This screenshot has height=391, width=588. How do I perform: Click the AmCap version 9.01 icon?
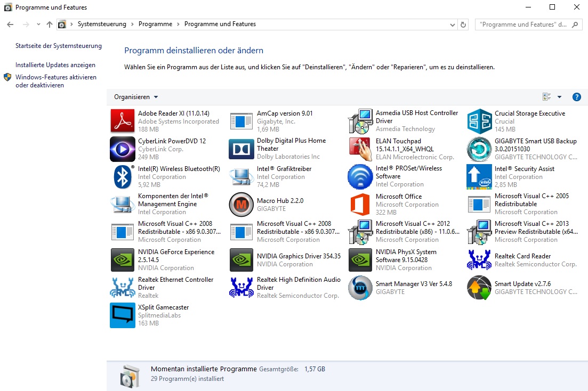[241, 121]
